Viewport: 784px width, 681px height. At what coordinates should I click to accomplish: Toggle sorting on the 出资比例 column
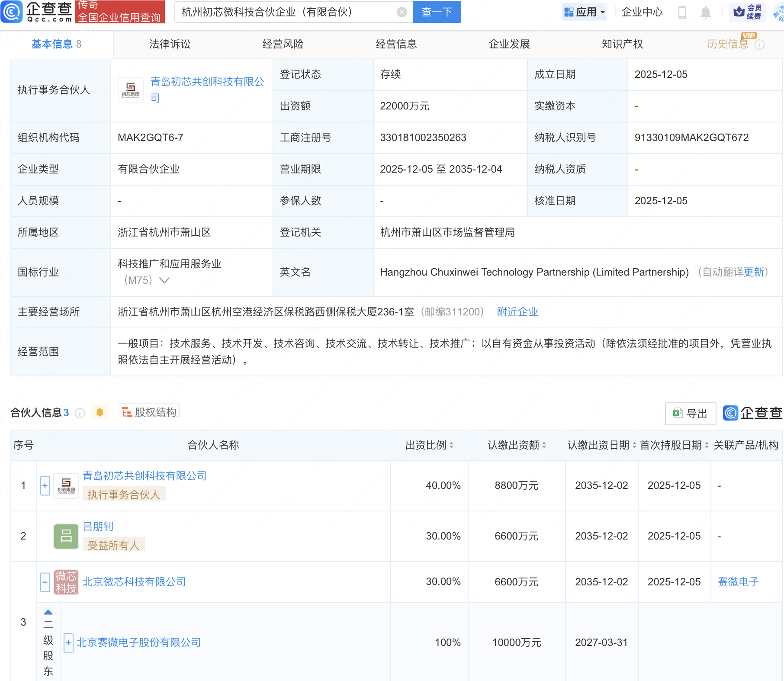(x=452, y=445)
